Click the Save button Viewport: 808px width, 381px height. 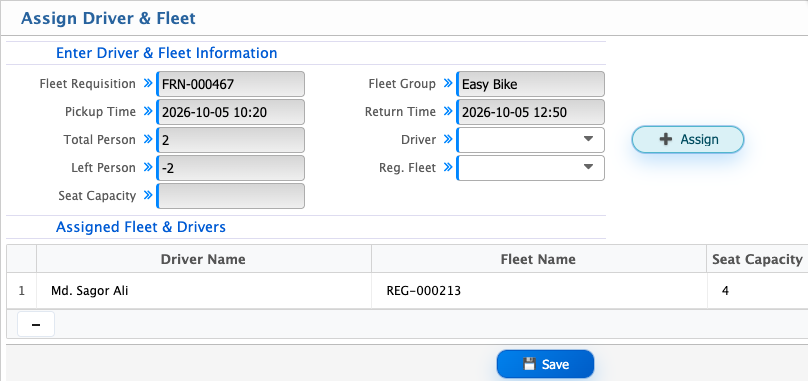[545, 364]
